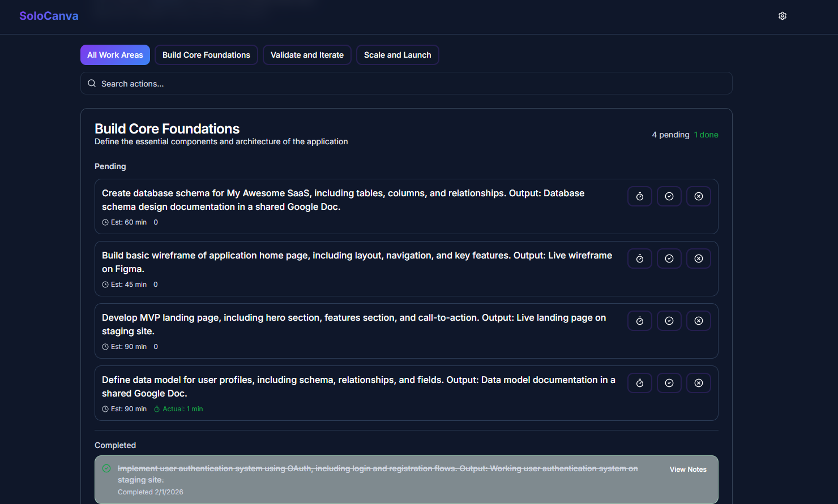The image size is (838, 504).
Task: Dismiss the Figma wireframe task
Action: (x=698, y=259)
